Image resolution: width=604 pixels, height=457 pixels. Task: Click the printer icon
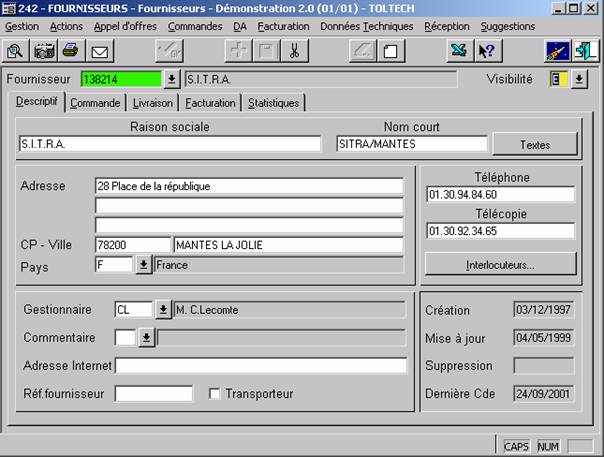tap(71, 50)
